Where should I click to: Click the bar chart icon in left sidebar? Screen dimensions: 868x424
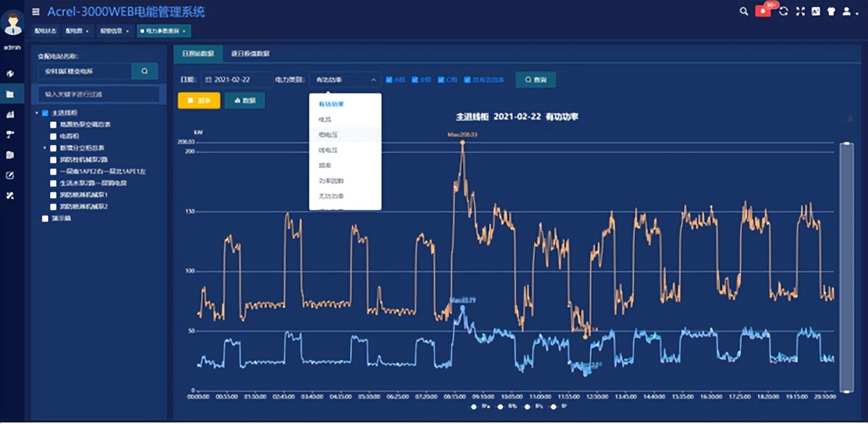[x=10, y=114]
